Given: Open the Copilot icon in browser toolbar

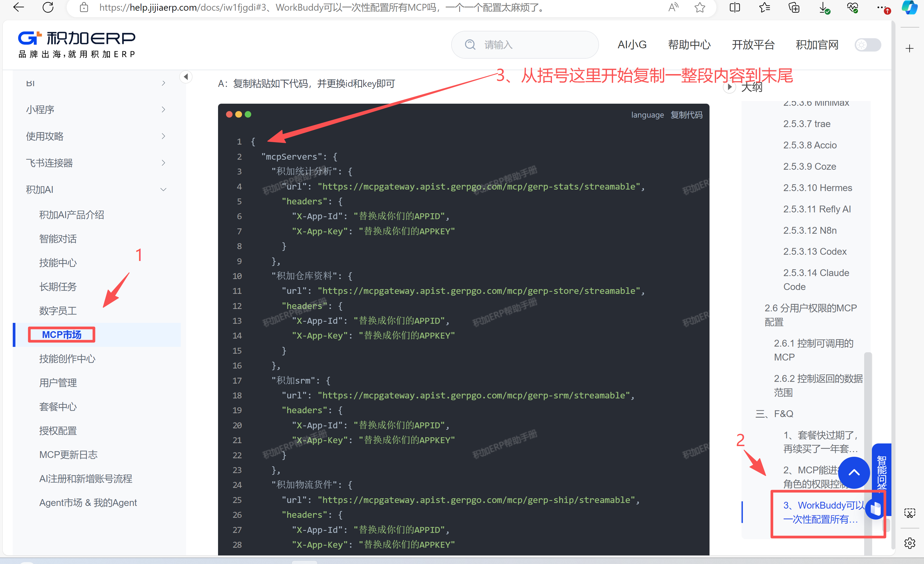Looking at the screenshot, I should coord(910,7).
